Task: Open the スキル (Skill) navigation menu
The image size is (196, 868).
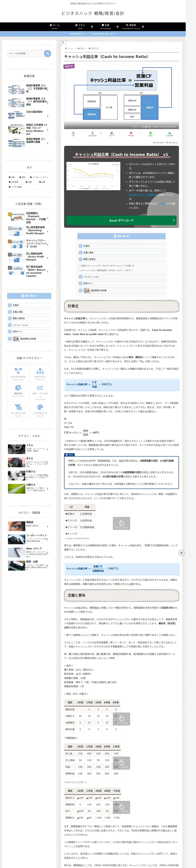Action: [x=80, y=26]
